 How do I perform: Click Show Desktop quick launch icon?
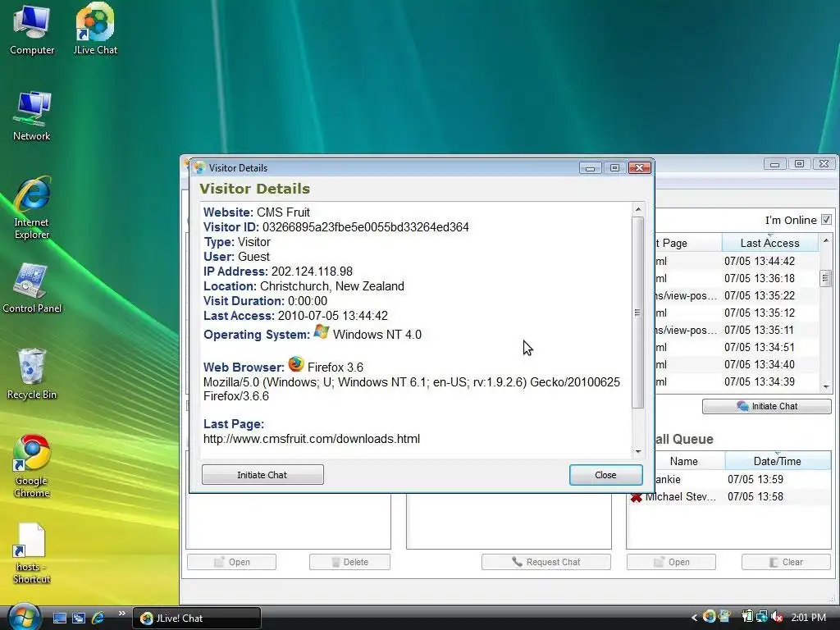pos(60,619)
